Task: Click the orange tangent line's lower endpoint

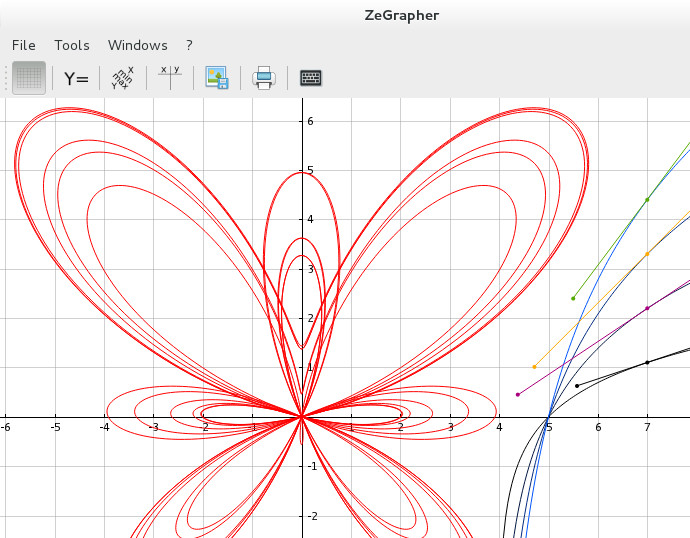Action: point(535,367)
